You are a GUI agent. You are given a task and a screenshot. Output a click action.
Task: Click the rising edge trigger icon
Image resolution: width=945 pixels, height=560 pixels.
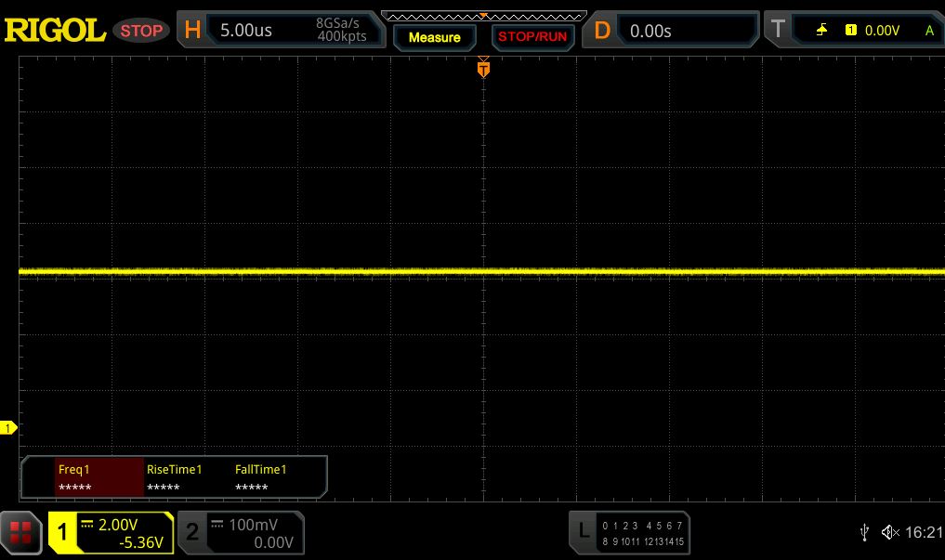click(821, 31)
